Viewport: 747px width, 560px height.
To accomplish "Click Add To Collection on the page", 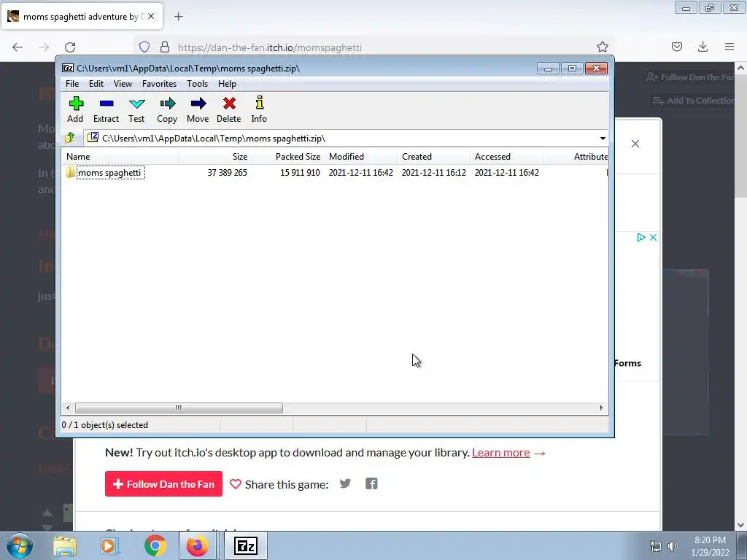I will tap(693, 101).
